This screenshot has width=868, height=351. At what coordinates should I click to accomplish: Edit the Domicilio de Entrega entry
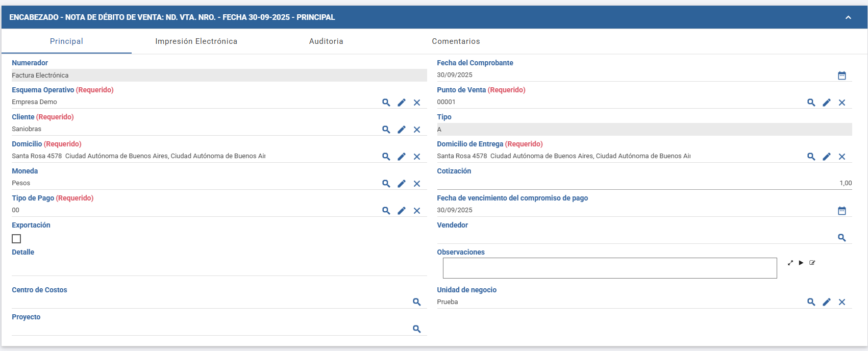point(827,157)
